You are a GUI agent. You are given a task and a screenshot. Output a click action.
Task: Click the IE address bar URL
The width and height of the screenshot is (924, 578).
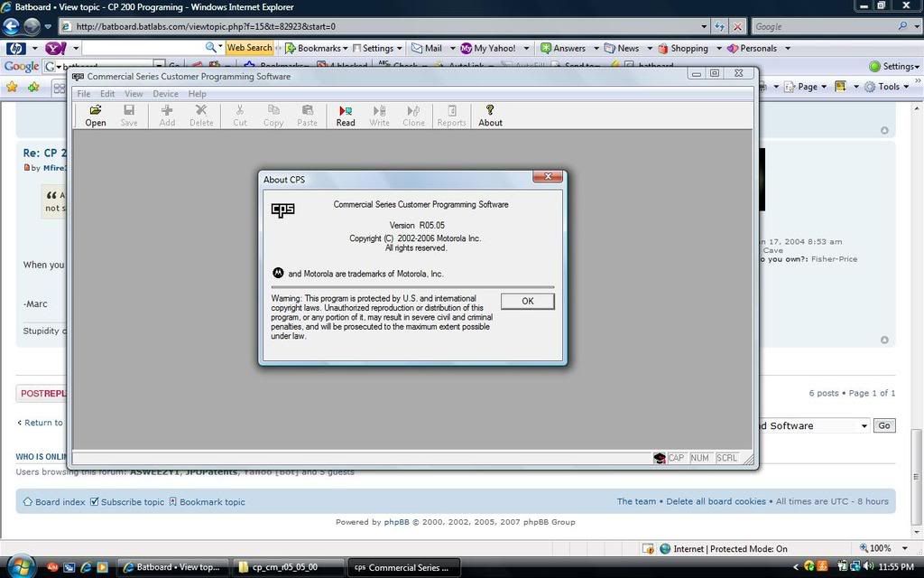207,26
